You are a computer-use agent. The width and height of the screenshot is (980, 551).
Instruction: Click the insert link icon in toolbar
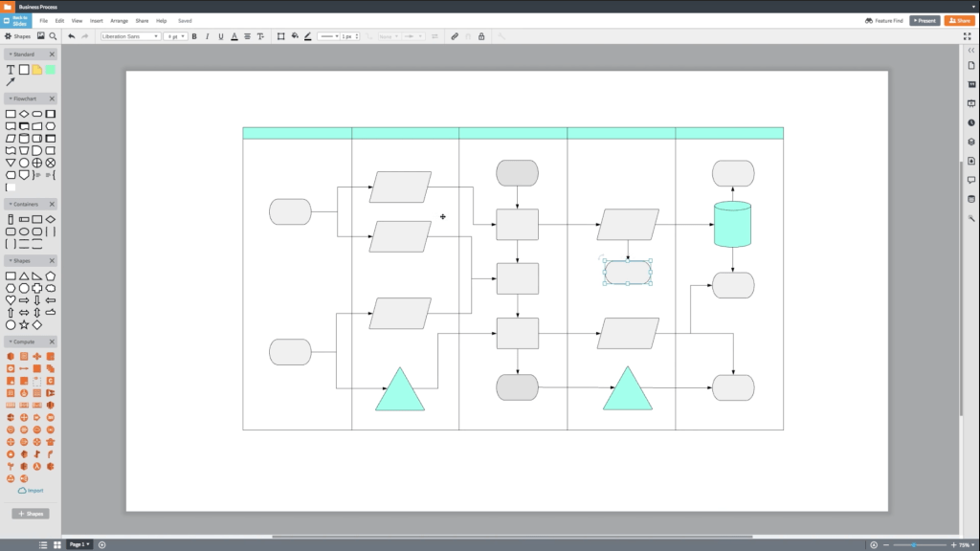455,36
